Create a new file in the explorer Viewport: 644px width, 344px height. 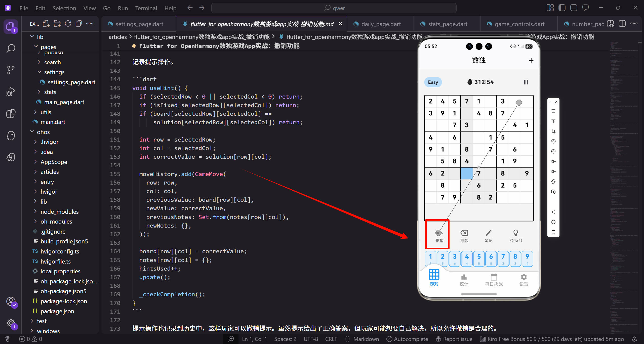(x=46, y=24)
